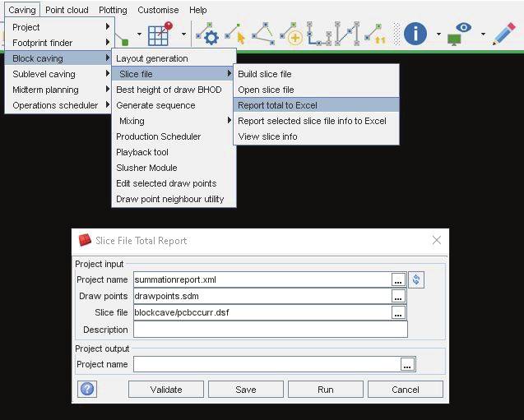The image size is (524, 420).
Task: Toggle the eye monitor visibility icon
Action: [x=463, y=34]
